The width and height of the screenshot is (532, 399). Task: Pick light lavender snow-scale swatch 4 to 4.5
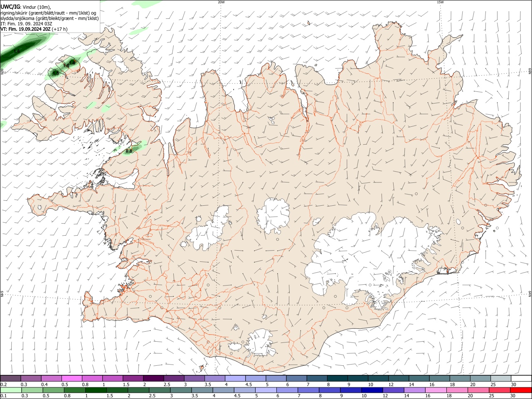[235, 379]
